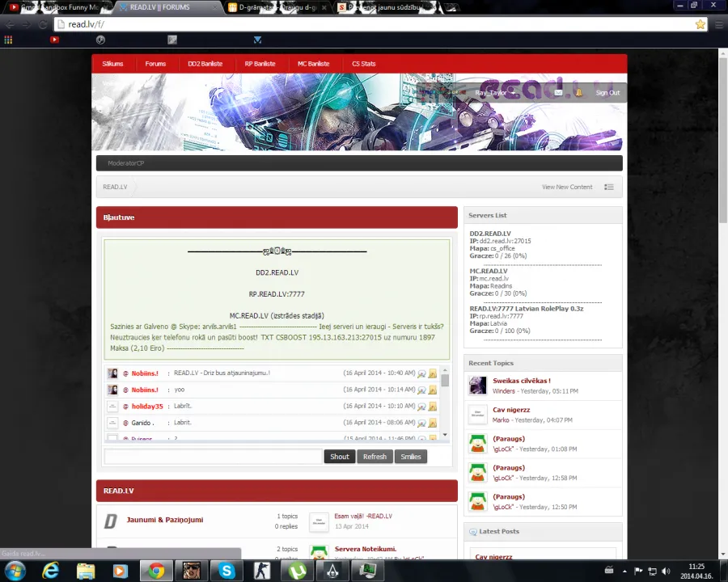This screenshot has height=582, width=728.
Task: Click the shoutbox message input field
Action: 213,457
